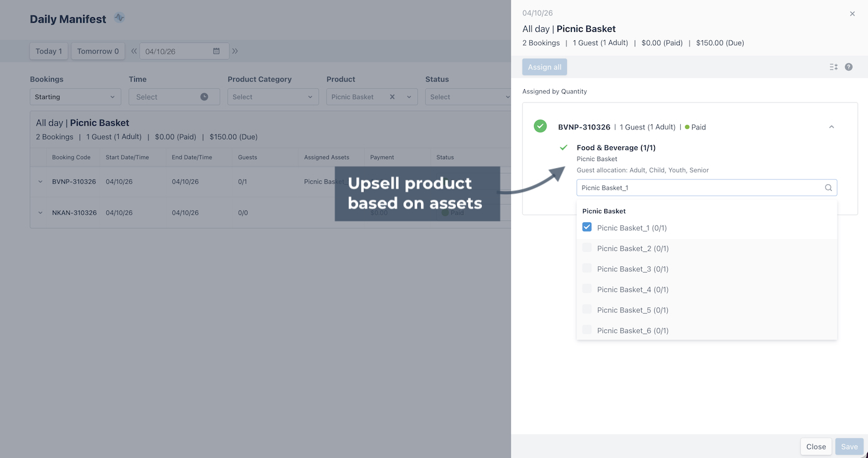The height and width of the screenshot is (458, 868).
Task: Check Picnic Basket_6 checkbox
Action: click(587, 330)
